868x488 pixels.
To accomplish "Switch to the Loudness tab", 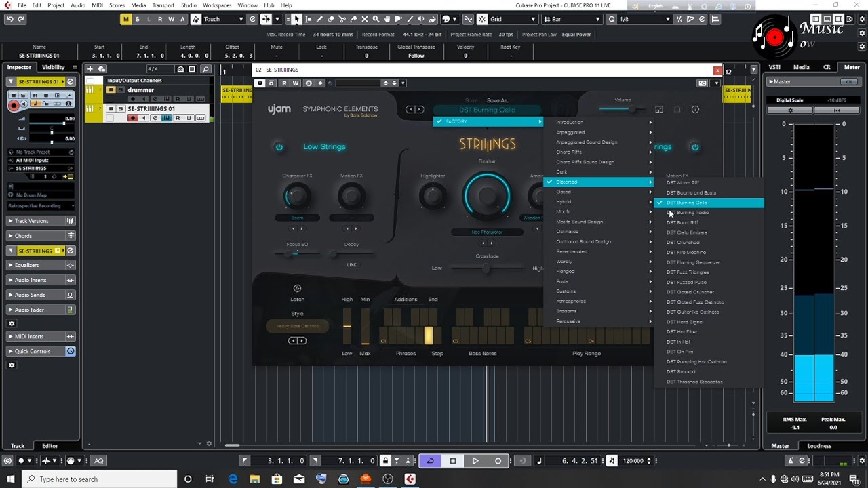I will [x=819, y=446].
